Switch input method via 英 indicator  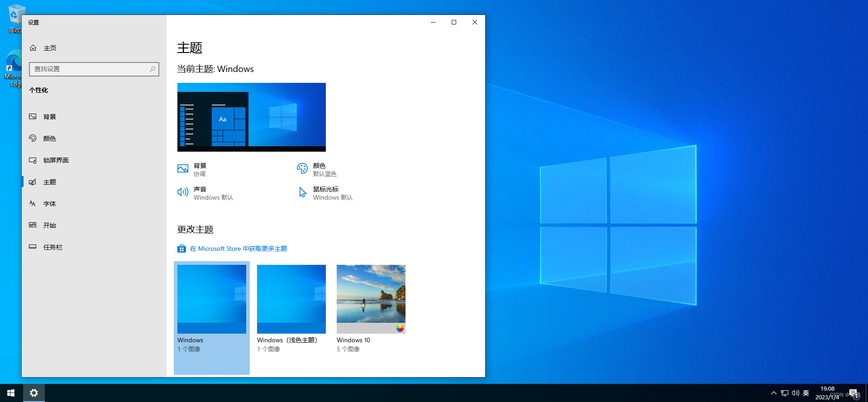806,393
